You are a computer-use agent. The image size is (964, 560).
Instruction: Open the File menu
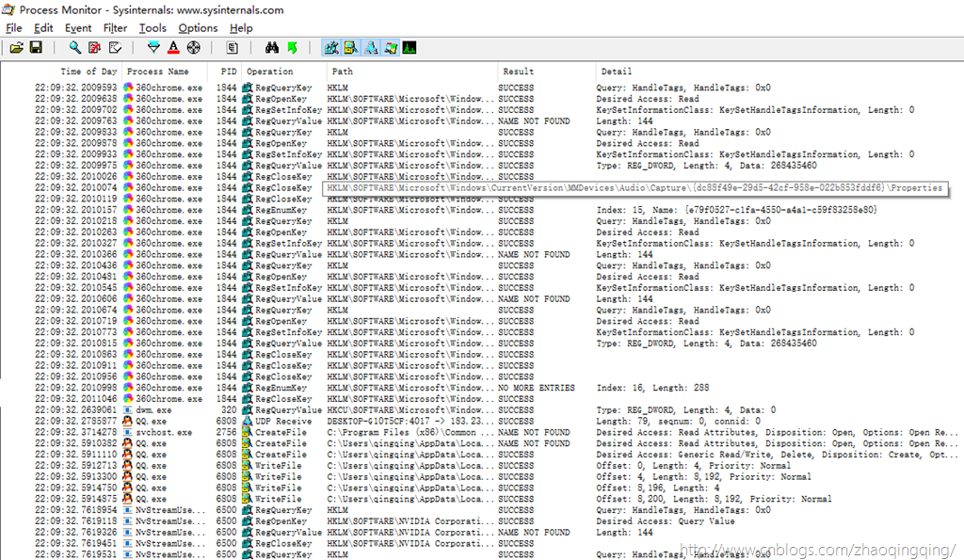13,27
